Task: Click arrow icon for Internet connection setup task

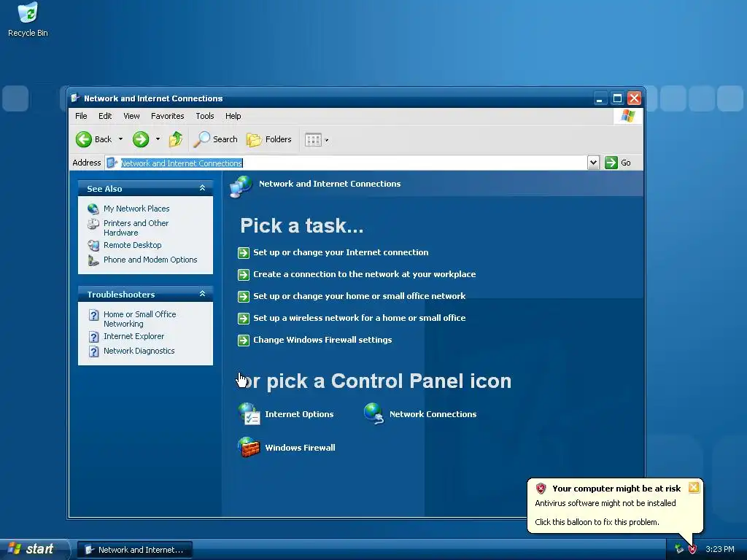Action: [244, 253]
